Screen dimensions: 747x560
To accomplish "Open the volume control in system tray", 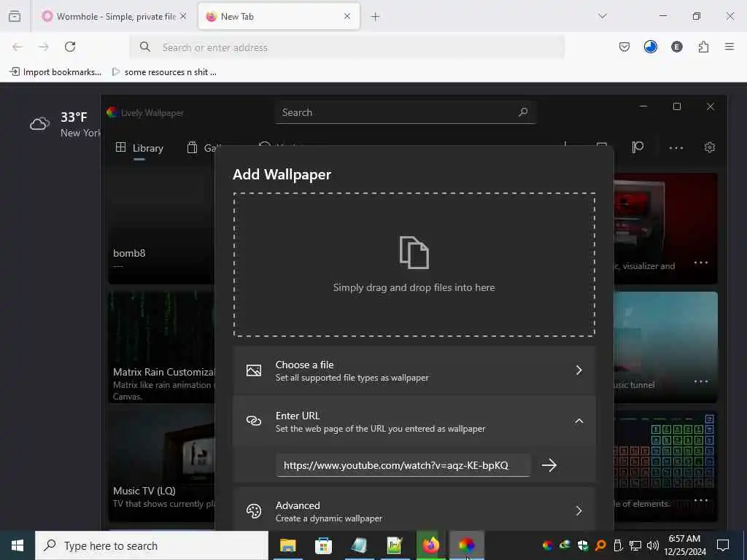I will (653, 545).
